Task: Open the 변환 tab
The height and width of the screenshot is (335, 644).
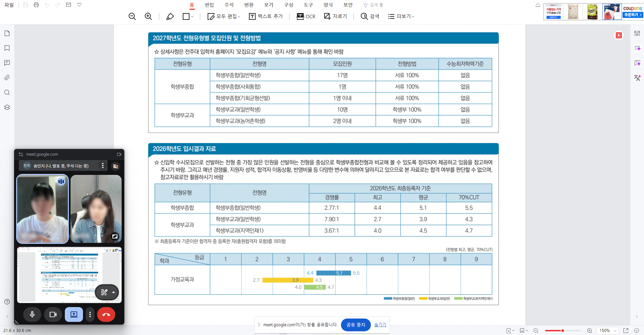Action: click(x=249, y=5)
